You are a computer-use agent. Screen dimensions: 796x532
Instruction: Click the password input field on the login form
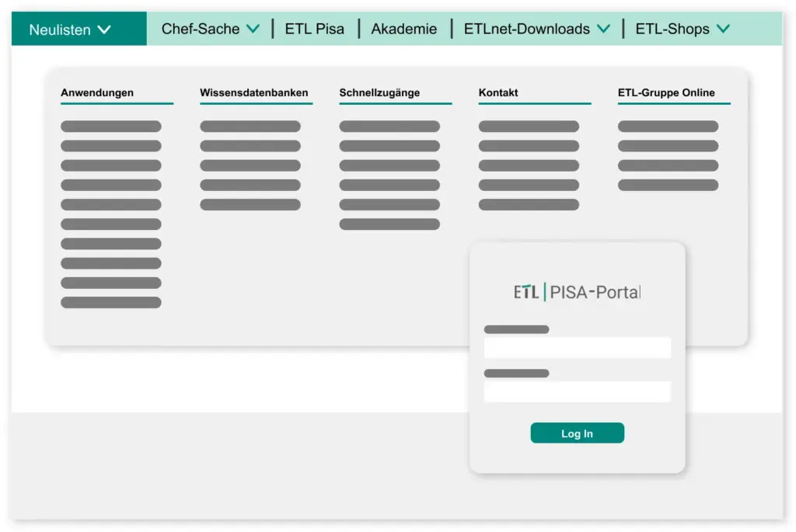click(x=577, y=391)
